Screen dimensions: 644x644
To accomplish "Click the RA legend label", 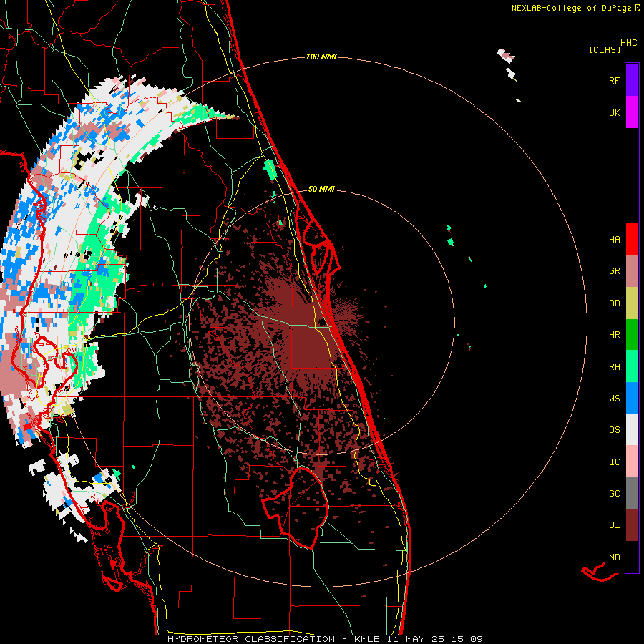I will [614, 367].
